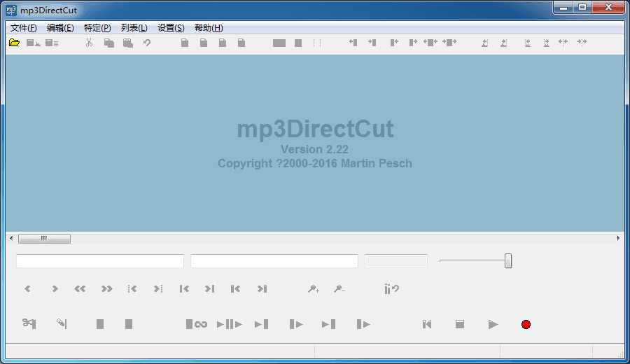This screenshot has width=630, height=364.
Task: Click the pause-bars with undo arrow icon
Action: coord(391,289)
